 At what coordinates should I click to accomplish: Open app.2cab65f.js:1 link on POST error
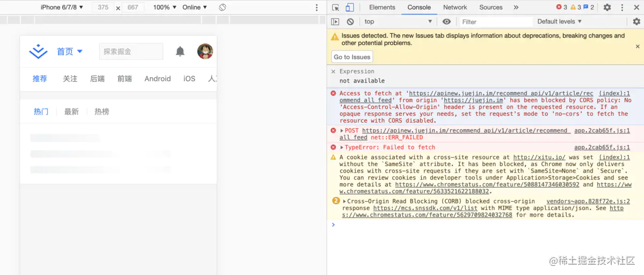coord(602,130)
